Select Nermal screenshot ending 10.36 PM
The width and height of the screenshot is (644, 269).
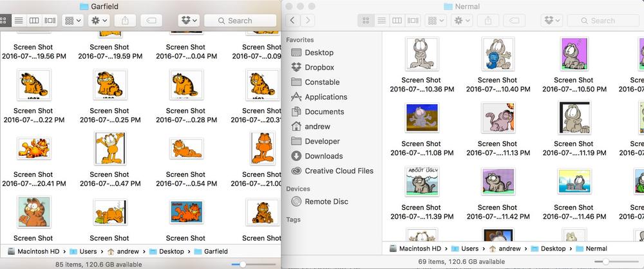pyautogui.click(x=421, y=53)
